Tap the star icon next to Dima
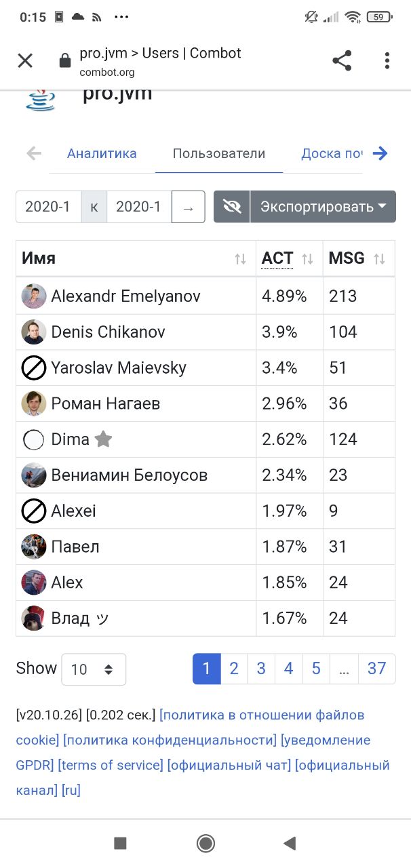 coord(103,439)
